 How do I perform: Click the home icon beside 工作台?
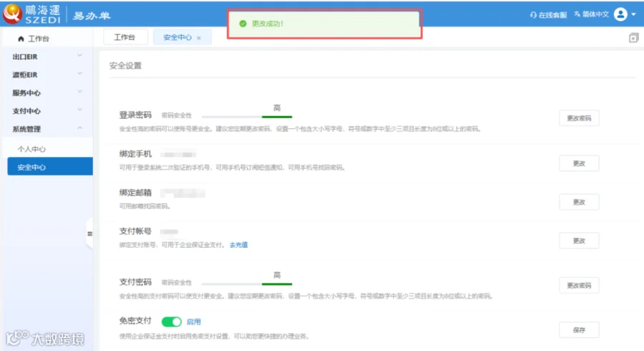pos(21,39)
